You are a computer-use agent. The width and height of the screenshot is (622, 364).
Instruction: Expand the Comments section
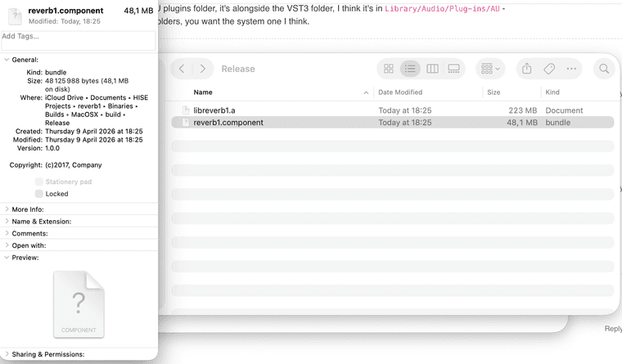point(7,233)
